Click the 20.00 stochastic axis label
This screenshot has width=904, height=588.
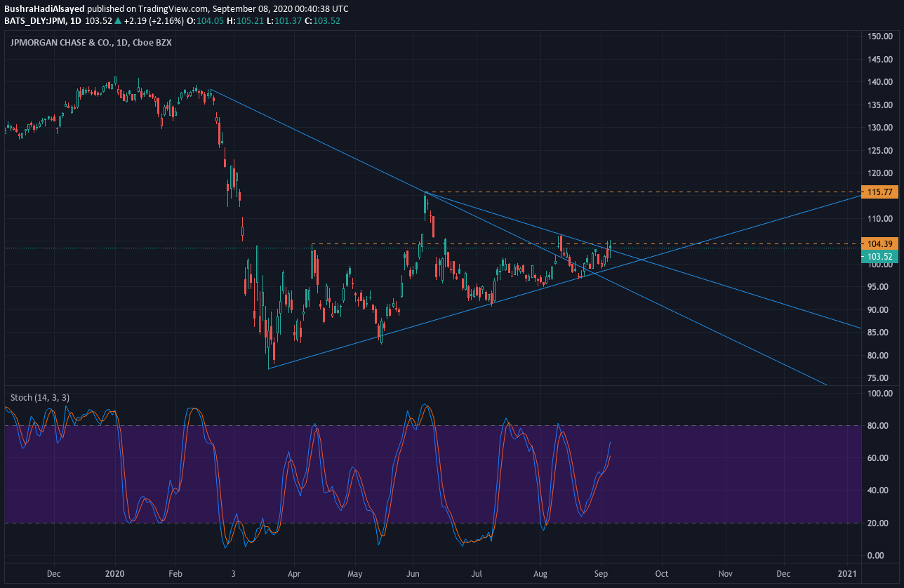click(879, 523)
